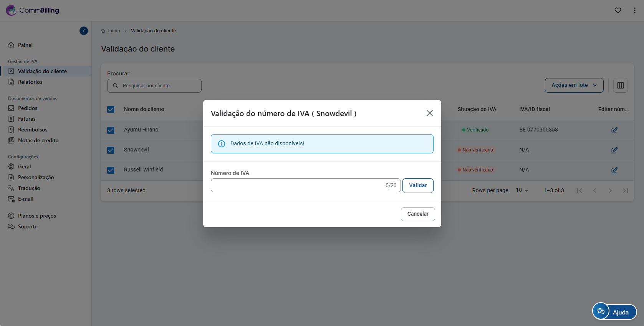Image resolution: width=644 pixels, height=326 pixels.
Task: Toggle the select-all customers checkbox
Action: (111, 110)
